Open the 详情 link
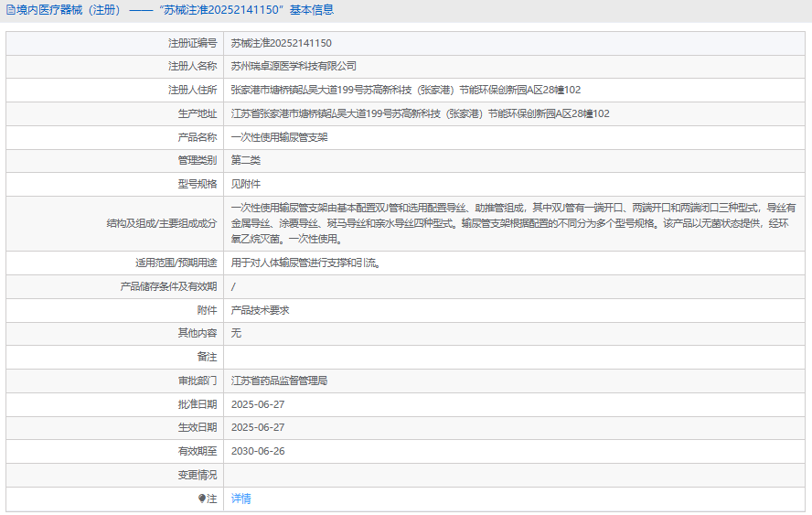This screenshot has height=515, width=812. coord(240,499)
